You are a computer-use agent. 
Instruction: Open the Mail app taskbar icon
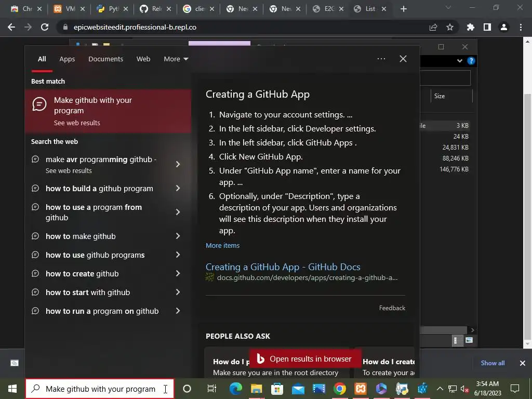click(298, 389)
